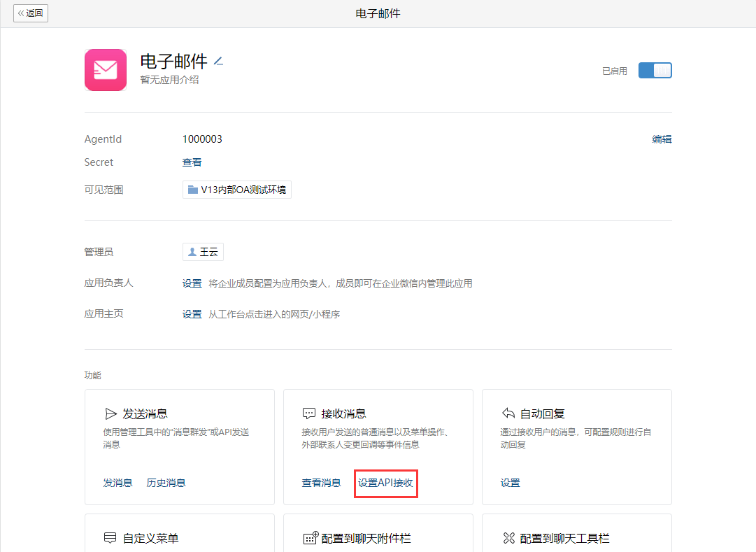Viewport: 756px width, 552px height.
Task: Go back using the 返回 button
Action: click(x=31, y=13)
